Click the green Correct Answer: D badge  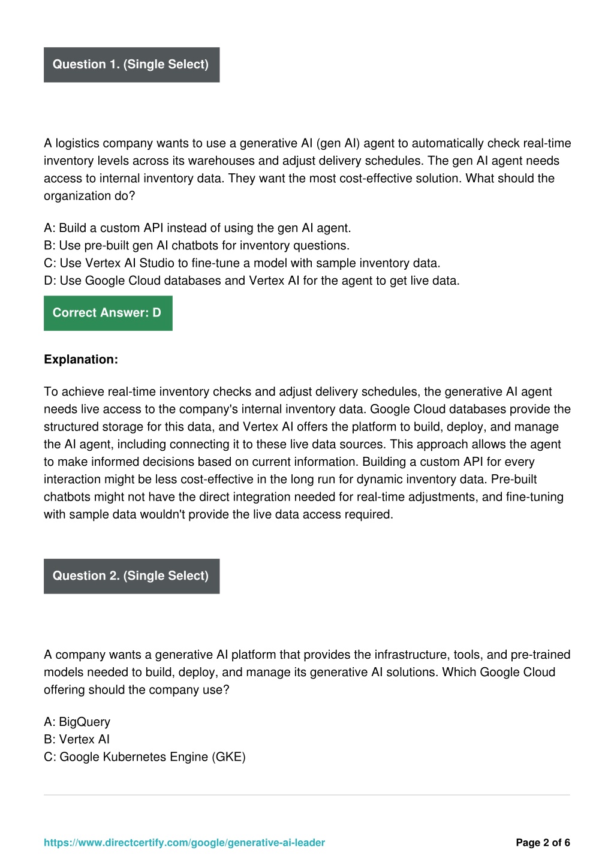coord(108,313)
